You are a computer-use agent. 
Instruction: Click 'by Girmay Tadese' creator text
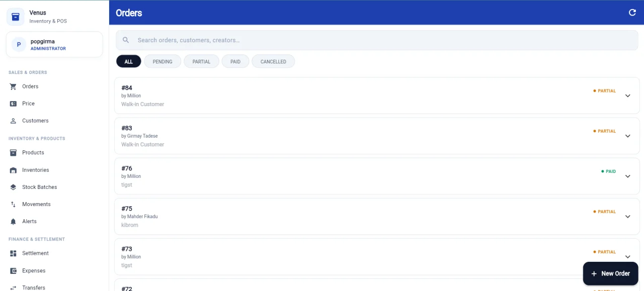(x=139, y=136)
